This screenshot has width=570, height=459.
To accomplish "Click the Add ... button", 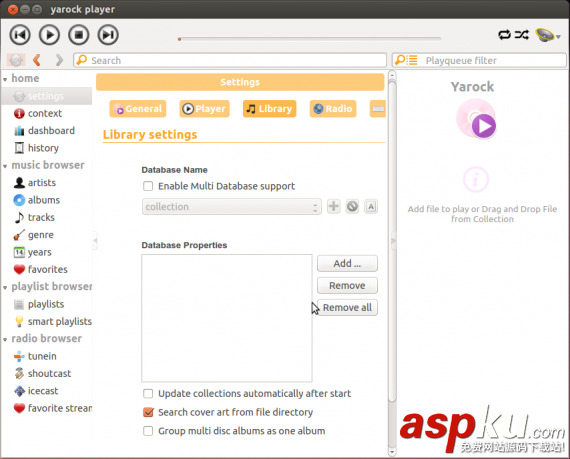I will click(347, 263).
